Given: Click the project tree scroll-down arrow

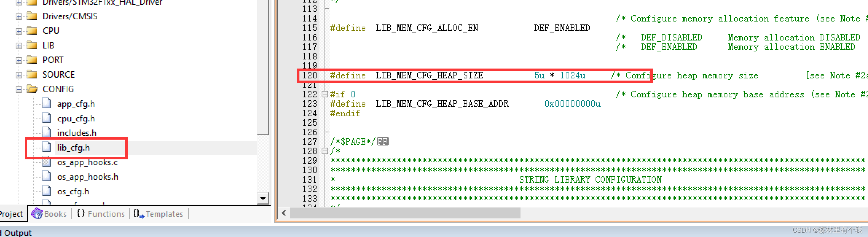Looking at the screenshot, I should pos(263,198).
